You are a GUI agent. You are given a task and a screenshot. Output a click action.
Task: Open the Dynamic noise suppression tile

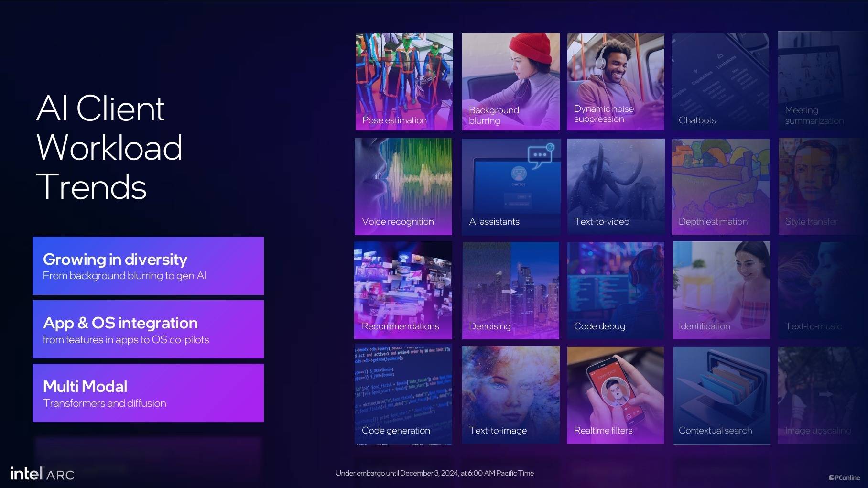[x=616, y=81]
